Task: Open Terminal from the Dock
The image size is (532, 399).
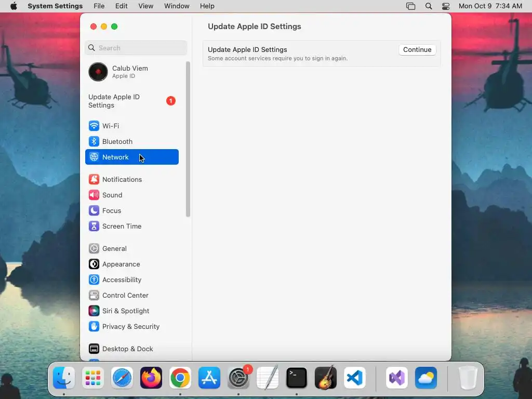Action: tap(297, 378)
